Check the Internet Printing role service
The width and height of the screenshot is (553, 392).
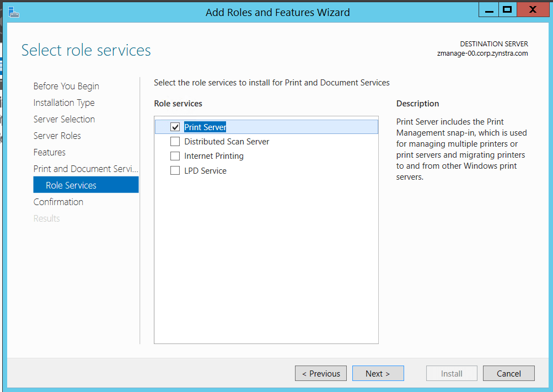[175, 156]
